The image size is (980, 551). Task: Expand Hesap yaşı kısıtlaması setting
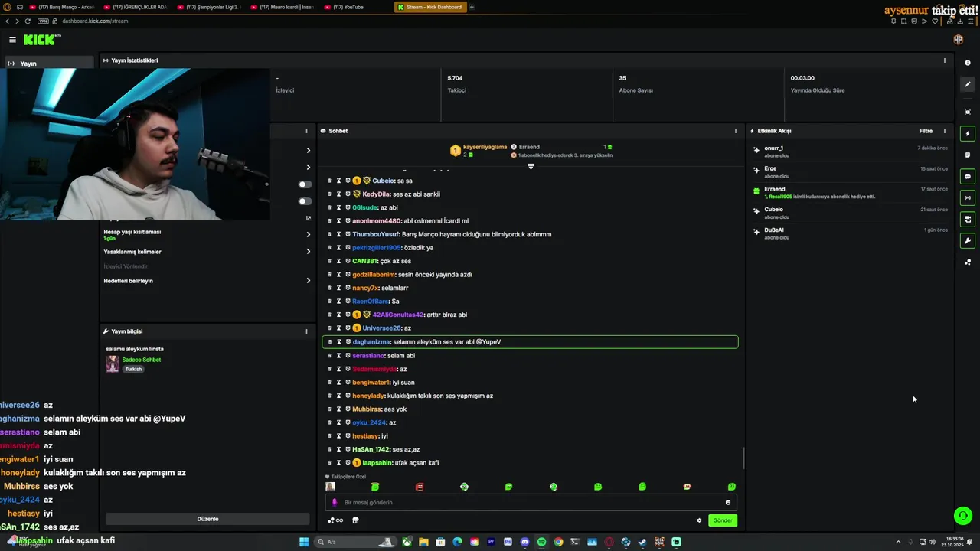309,235
